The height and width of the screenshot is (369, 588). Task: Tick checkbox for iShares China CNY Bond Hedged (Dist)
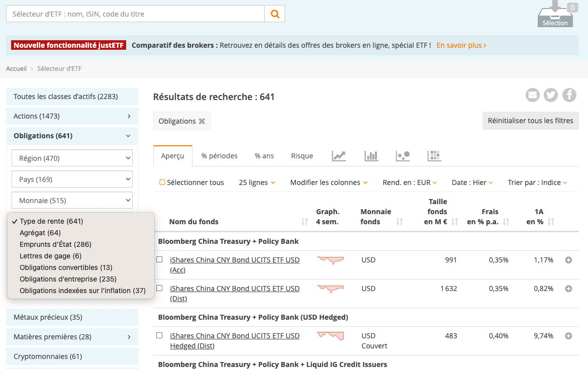click(159, 335)
